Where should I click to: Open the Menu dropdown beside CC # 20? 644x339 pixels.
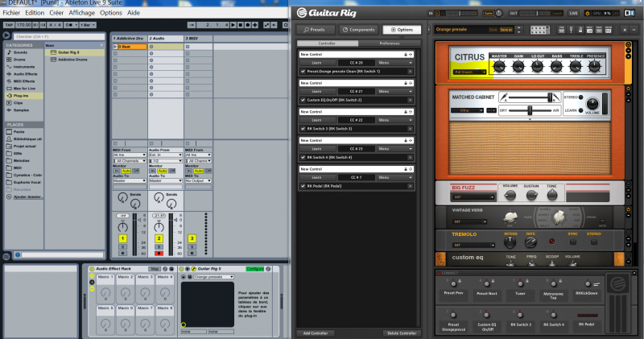[391, 62]
